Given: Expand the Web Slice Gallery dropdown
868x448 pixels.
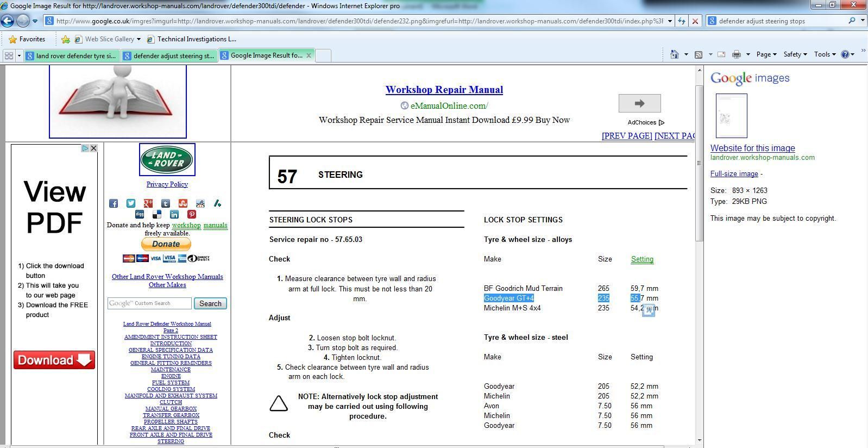Looking at the screenshot, I should 139,39.
